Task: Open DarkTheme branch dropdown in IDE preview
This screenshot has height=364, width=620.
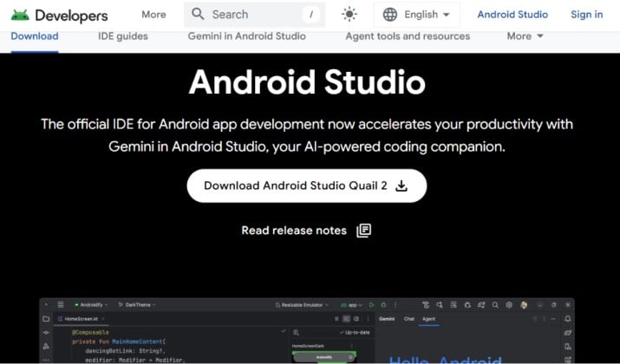Action: 137,305
